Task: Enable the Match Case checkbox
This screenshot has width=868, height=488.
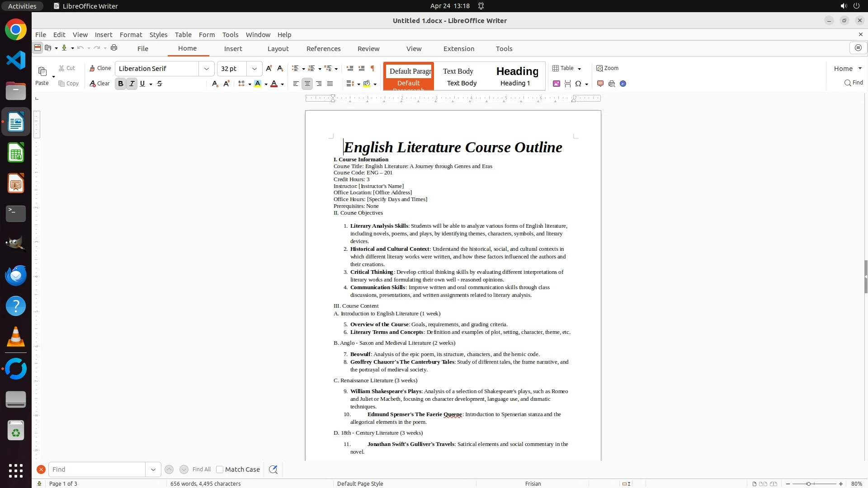Action: (220, 469)
